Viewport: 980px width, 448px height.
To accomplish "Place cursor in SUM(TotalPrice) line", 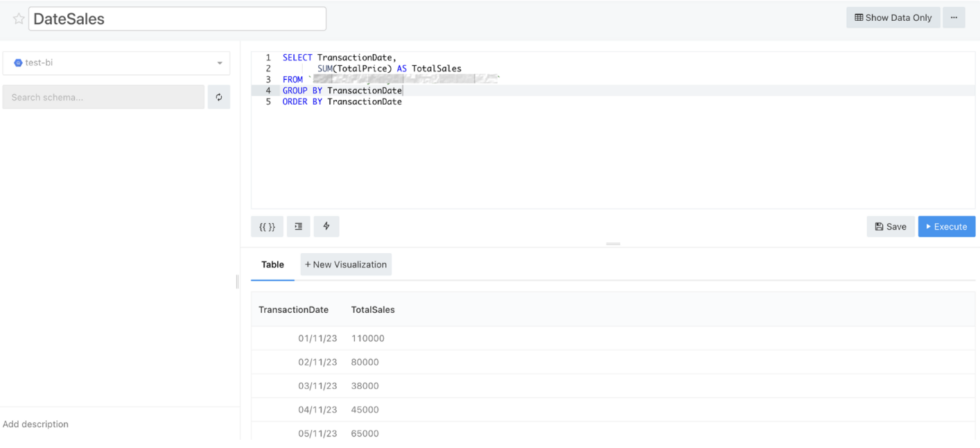I will 390,69.
